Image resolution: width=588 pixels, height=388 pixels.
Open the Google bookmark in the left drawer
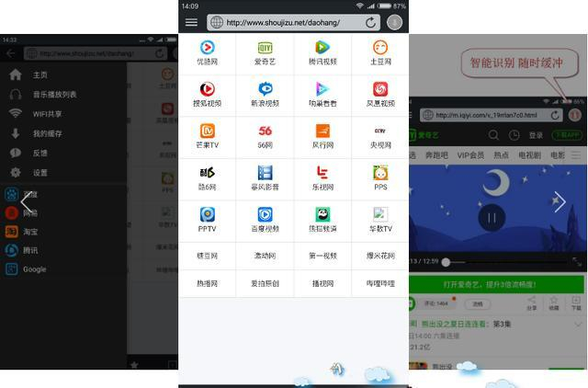click(x=63, y=269)
